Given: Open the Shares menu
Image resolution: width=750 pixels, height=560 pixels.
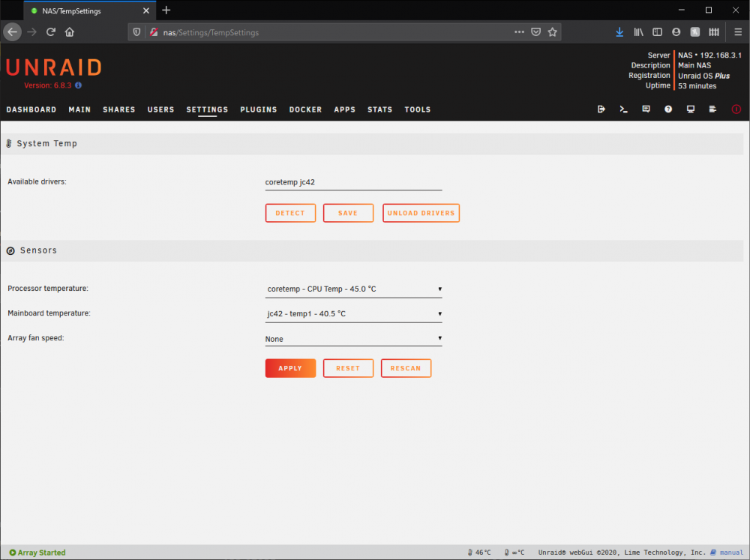Looking at the screenshot, I should (x=119, y=109).
